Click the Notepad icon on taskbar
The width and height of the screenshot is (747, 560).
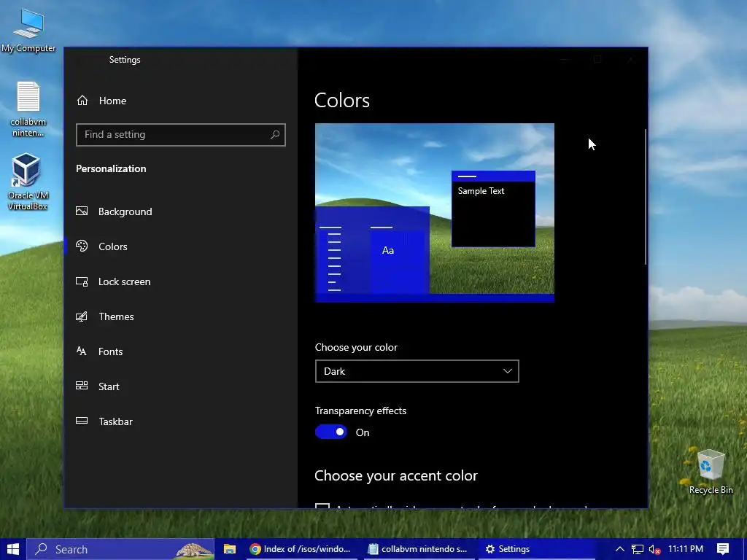pyautogui.click(x=373, y=549)
